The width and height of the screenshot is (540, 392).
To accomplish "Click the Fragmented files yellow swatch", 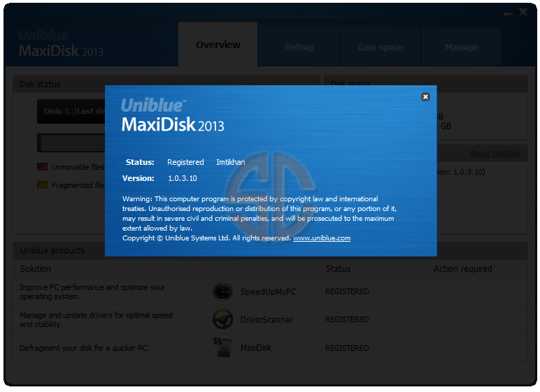I will 42,184.
